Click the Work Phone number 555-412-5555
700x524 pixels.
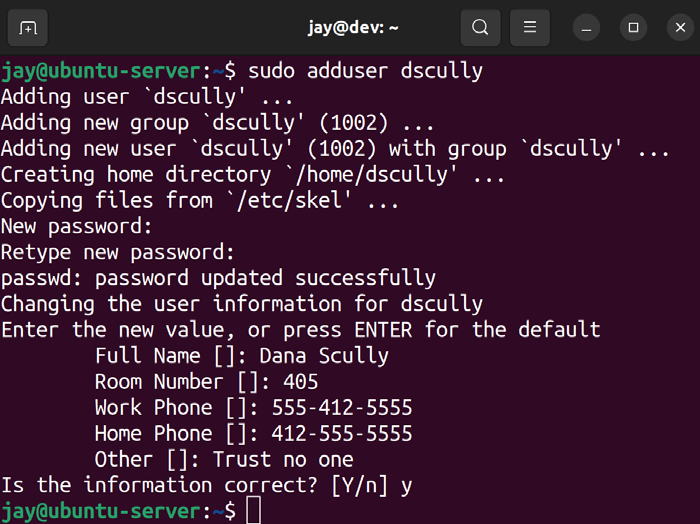pos(341,408)
